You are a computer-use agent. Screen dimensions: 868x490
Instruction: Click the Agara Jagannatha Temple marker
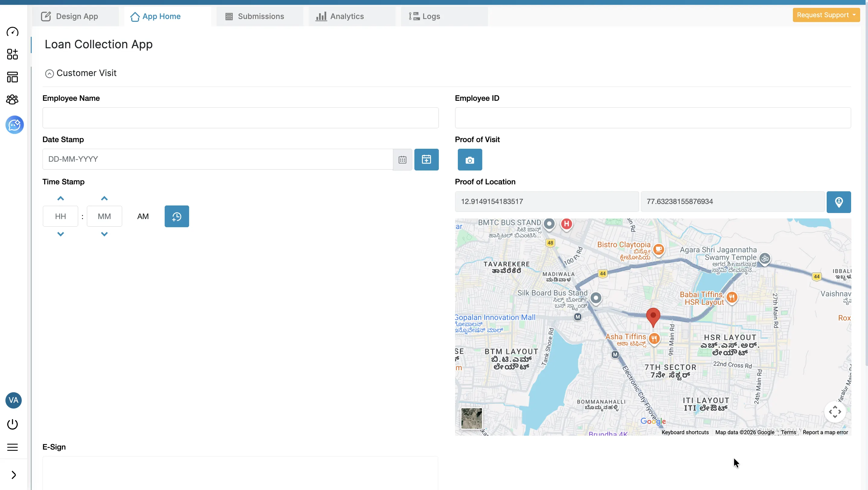click(x=765, y=259)
